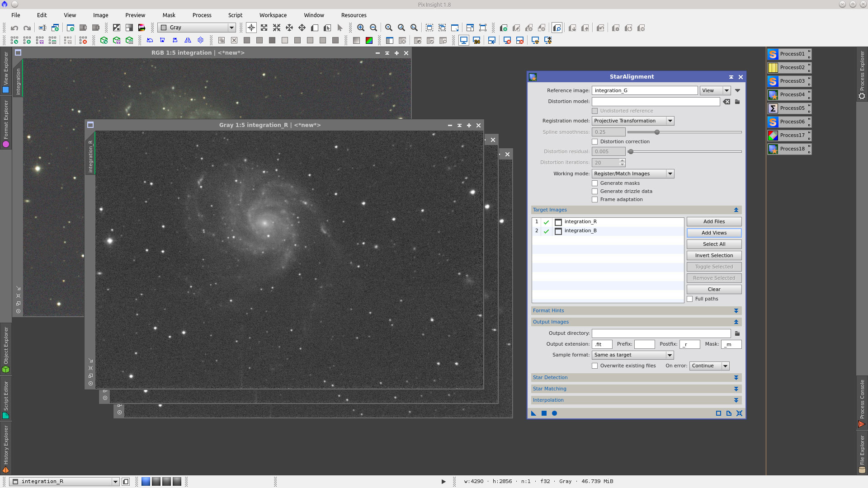Click the Reference image field showing integration_G

click(644, 90)
